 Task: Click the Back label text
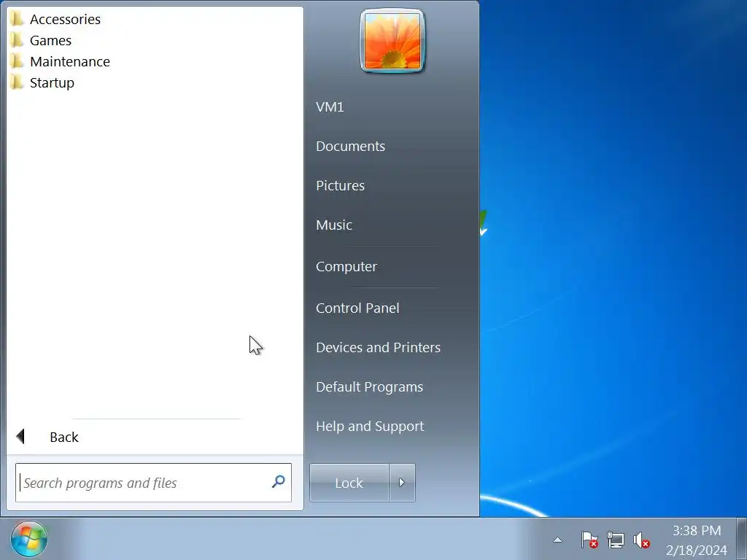[x=64, y=437]
